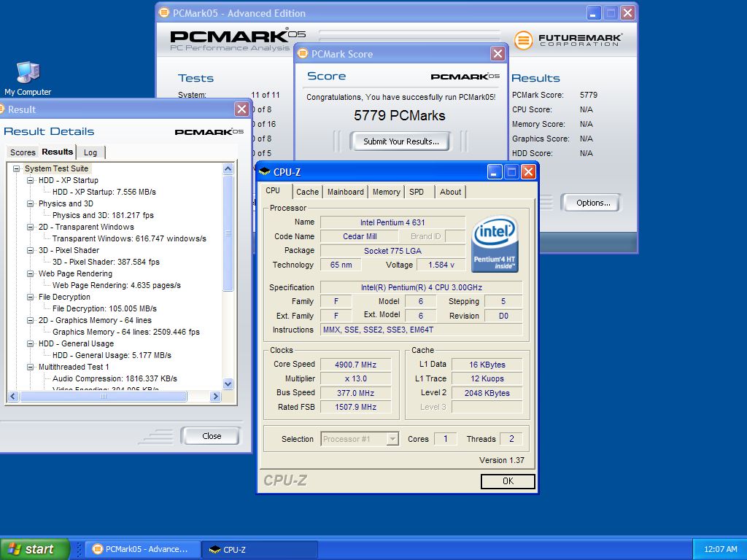Select 'Audio Compression: 1816.337 KB/s' row

point(115,378)
